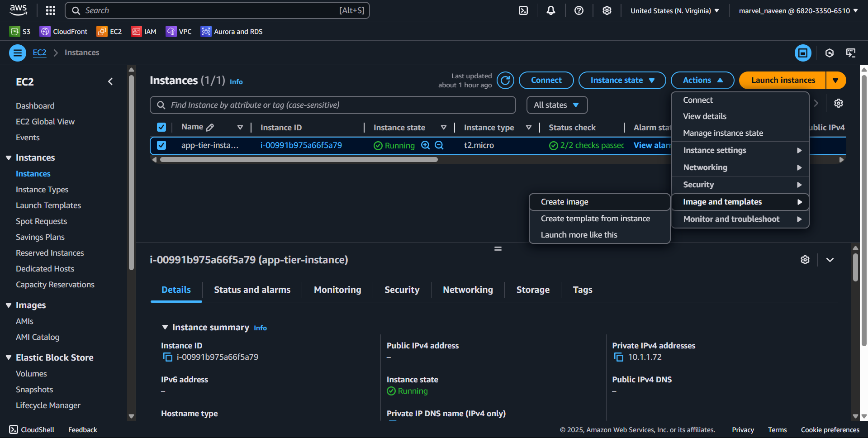
Task: Switch to the Storage tab
Action: 533,290
